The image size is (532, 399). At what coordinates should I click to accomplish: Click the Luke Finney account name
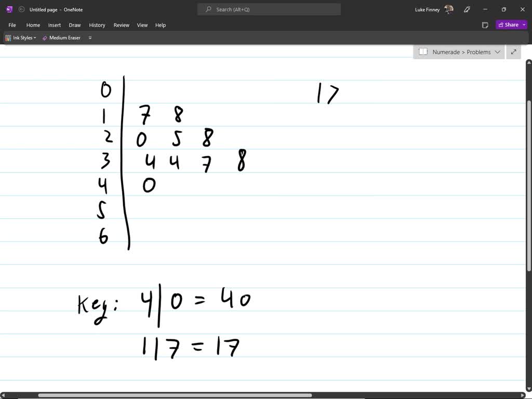pyautogui.click(x=427, y=9)
